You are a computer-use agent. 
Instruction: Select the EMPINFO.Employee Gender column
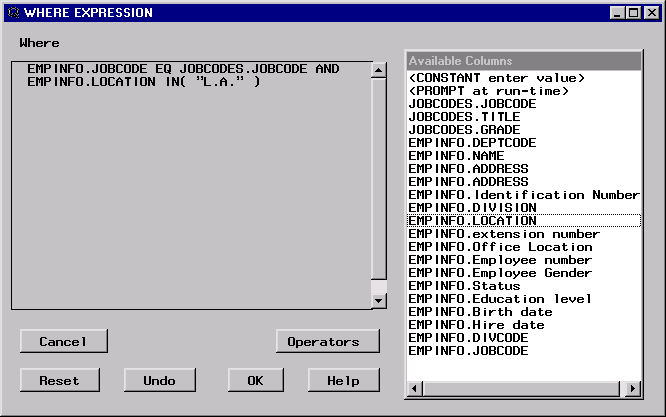coord(500,273)
